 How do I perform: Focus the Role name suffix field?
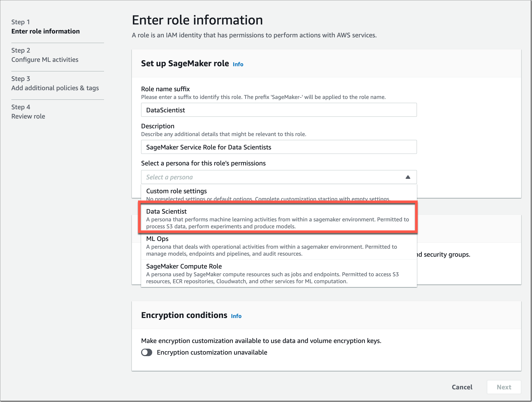tap(279, 110)
